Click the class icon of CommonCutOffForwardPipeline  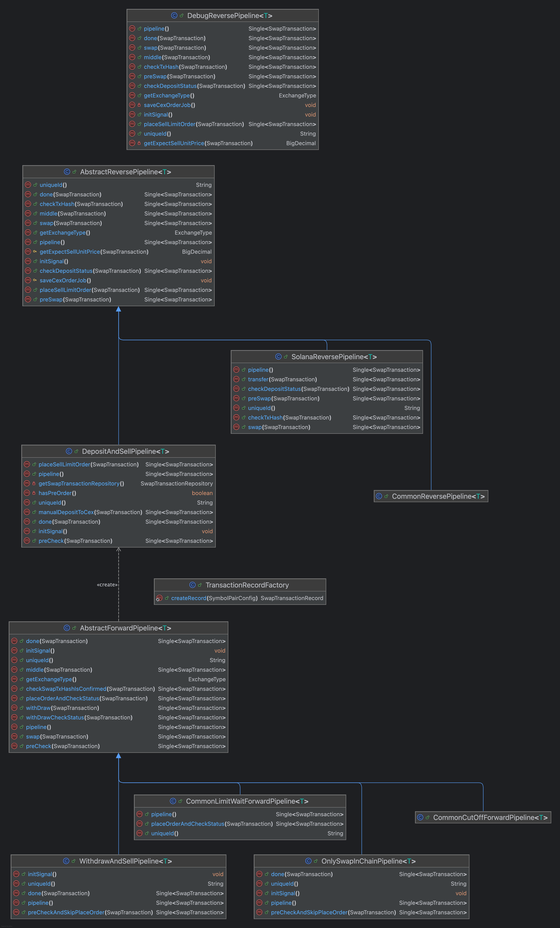(x=420, y=817)
